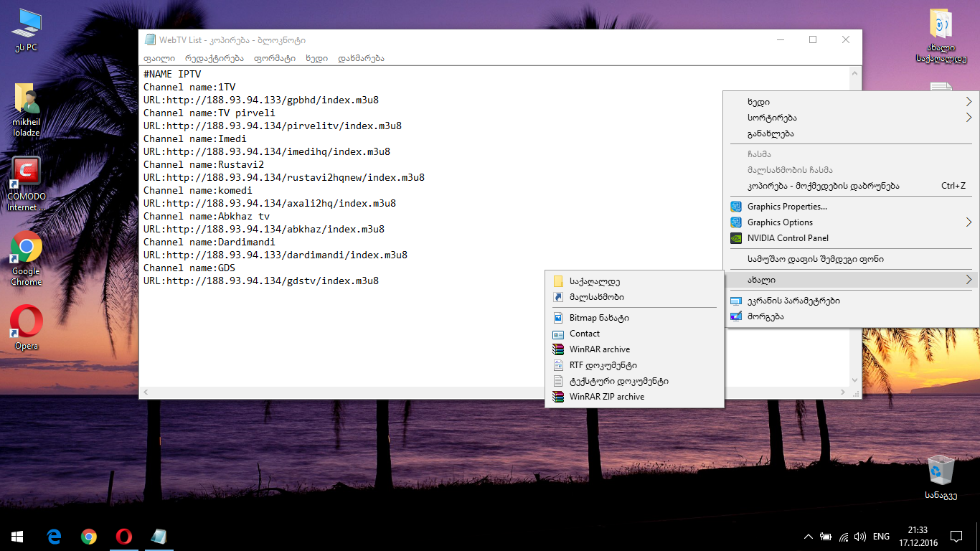Select the Notepad taskbar button
The height and width of the screenshot is (551, 980).
tap(159, 536)
